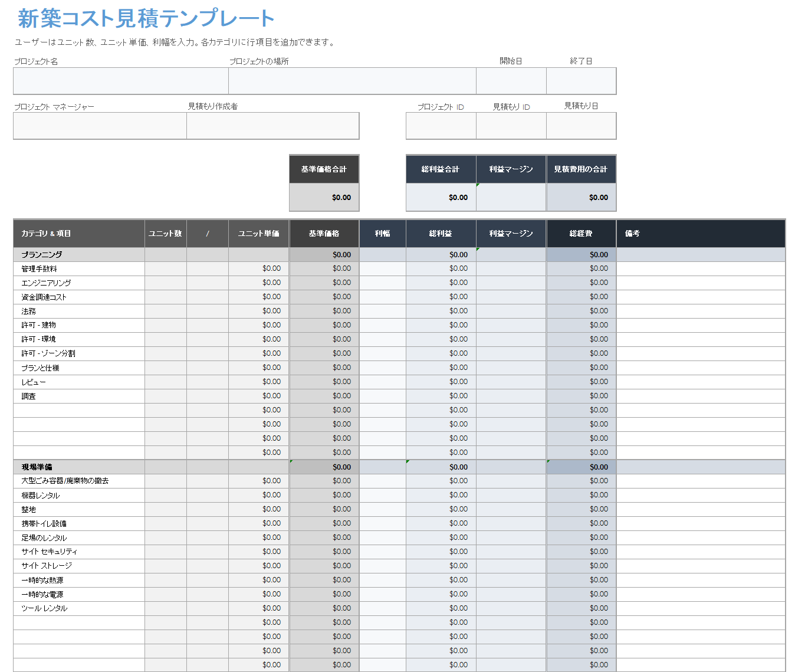Click the 備考 cell for 調査
The height and width of the screenshot is (672, 795).
(701, 396)
